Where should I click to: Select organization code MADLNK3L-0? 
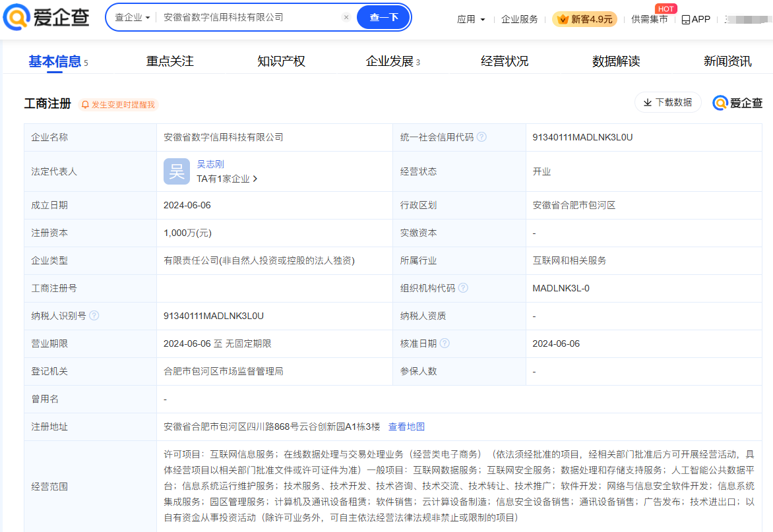coord(561,288)
